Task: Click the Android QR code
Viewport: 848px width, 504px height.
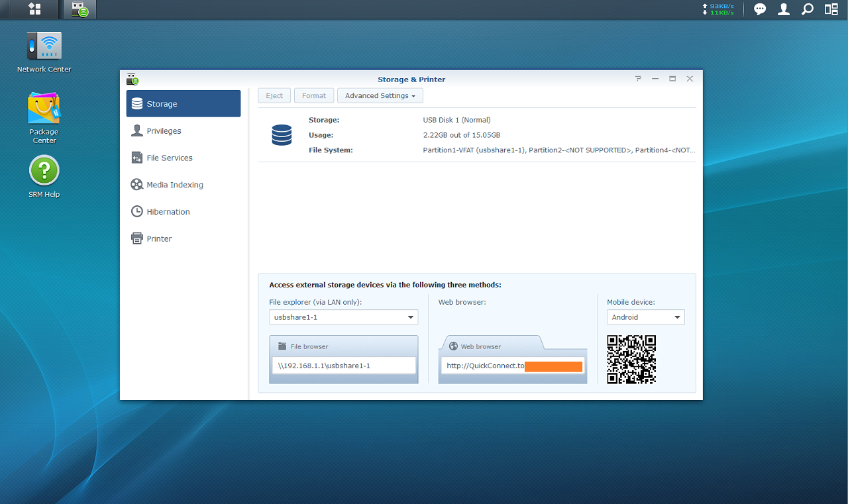Action: pos(631,359)
